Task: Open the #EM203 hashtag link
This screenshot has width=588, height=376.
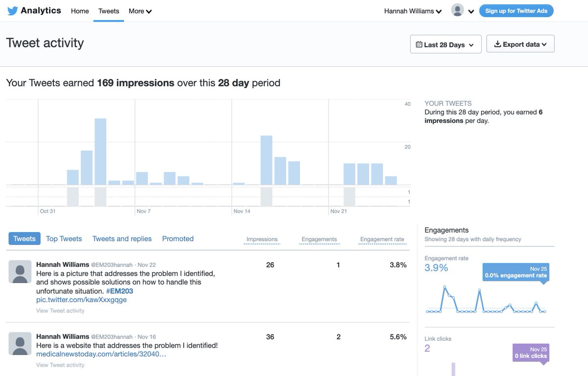Action: tap(120, 291)
